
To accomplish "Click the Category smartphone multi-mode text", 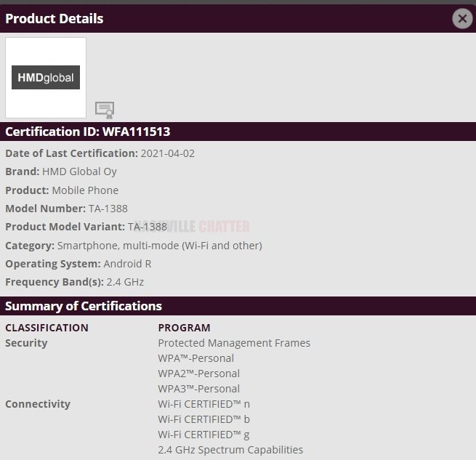I will tap(160, 246).
